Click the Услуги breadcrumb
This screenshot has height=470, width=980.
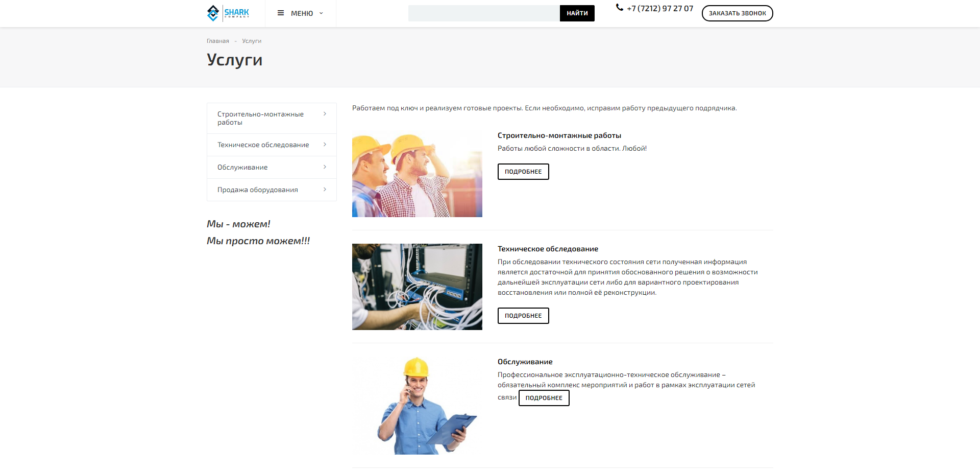pyautogui.click(x=252, y=41)
